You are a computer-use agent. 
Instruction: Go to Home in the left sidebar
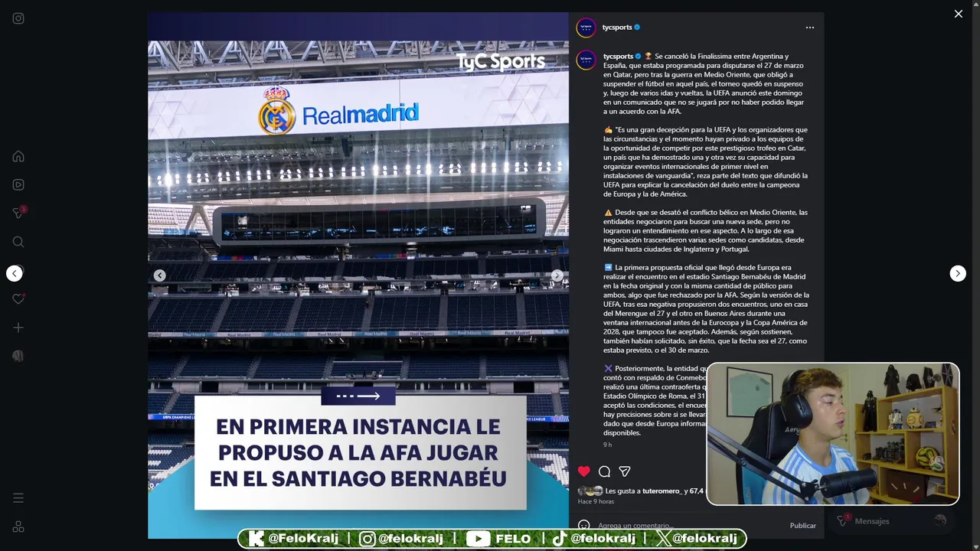(18, 156)
